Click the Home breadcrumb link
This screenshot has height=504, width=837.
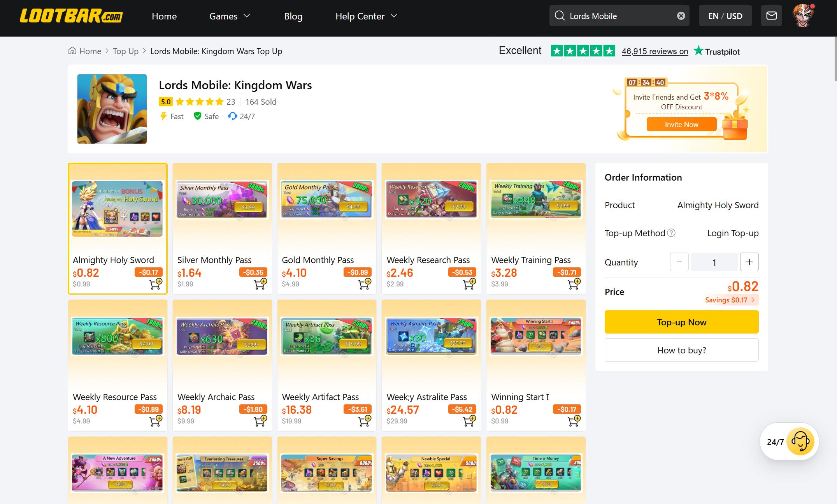90,51
